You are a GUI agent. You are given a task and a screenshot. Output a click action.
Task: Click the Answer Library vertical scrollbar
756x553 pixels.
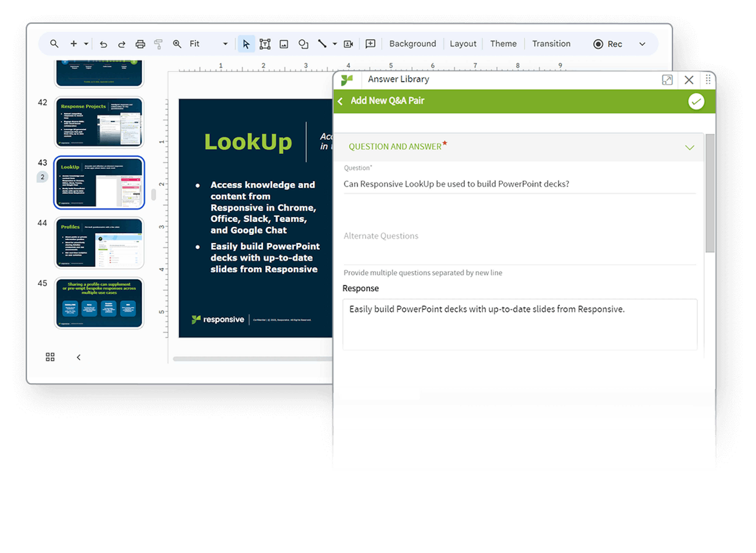coord(710,193)
